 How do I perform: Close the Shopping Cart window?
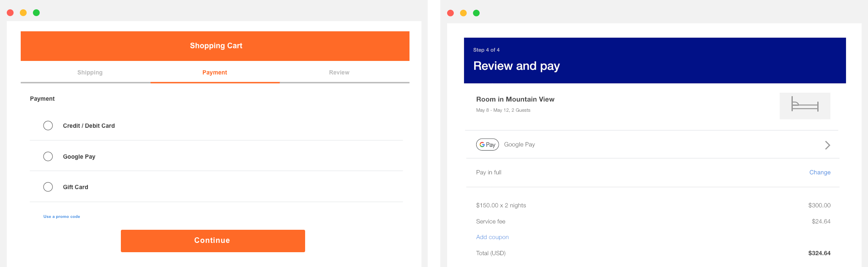(x=11, y=13)
